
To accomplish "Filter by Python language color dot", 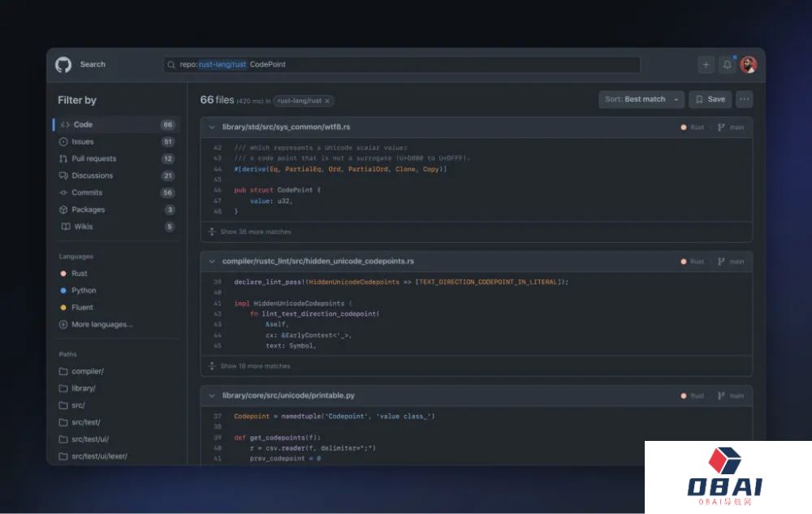I will click(63, 290).
